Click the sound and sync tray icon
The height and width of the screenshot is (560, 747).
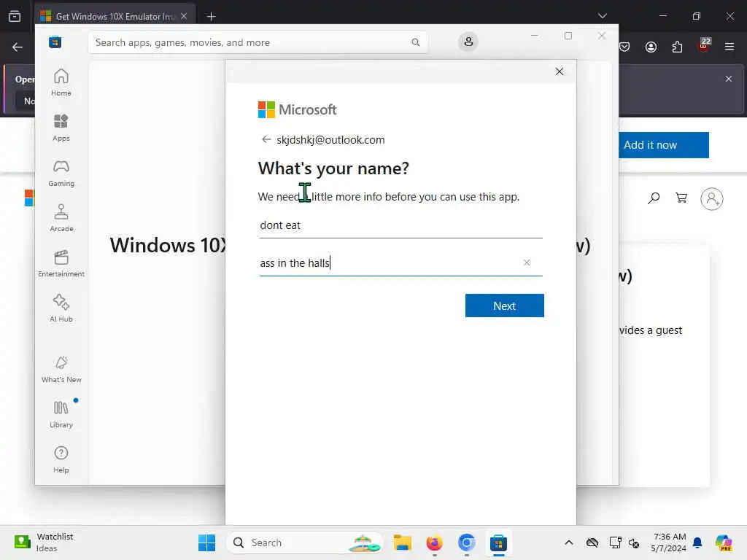[x=634, y=542]
